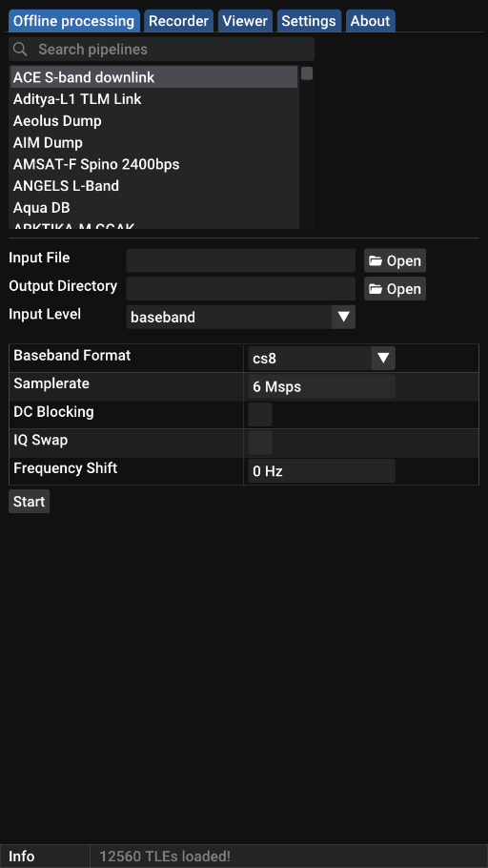488x868 pixels.
Task: Open the Viewer tab
Action: point(245,21)
